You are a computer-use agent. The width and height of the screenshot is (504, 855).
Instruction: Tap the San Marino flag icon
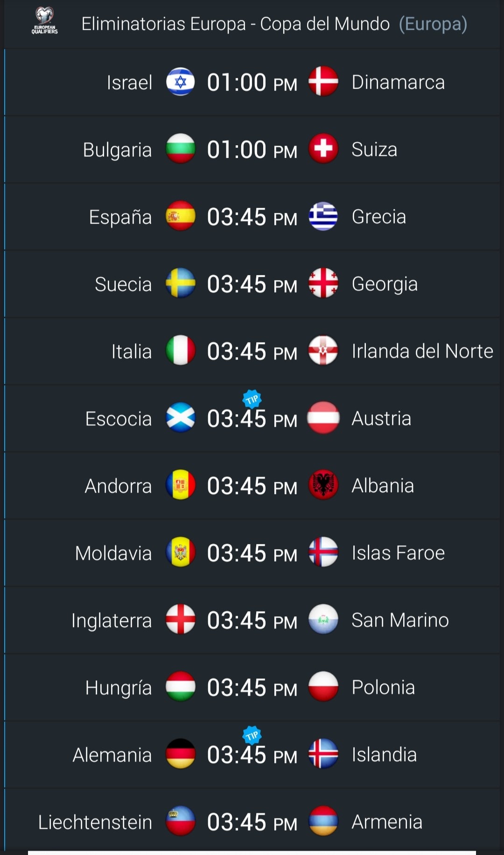[x=323, y=619]
